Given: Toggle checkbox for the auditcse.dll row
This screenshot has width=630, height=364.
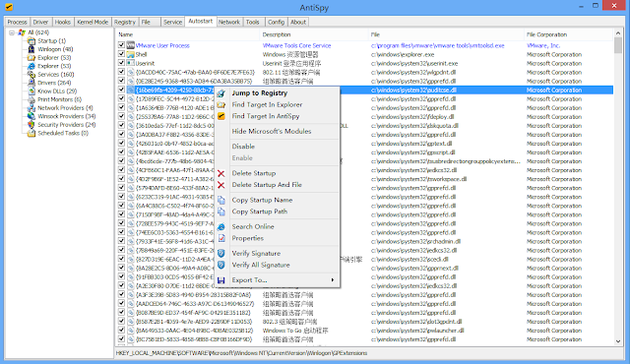Looking at the screenshot, I should coord(121,90).
